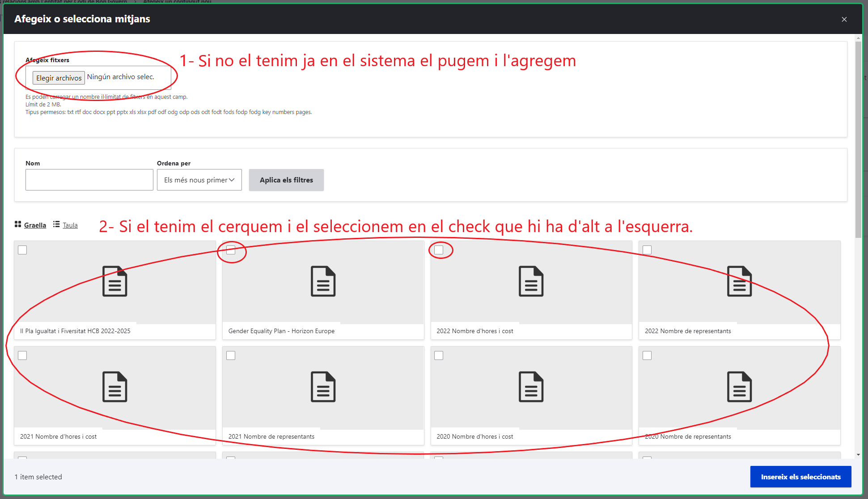Switch to Graella grid view
Screen dimensions: 868x499
[x=35, y=225]
